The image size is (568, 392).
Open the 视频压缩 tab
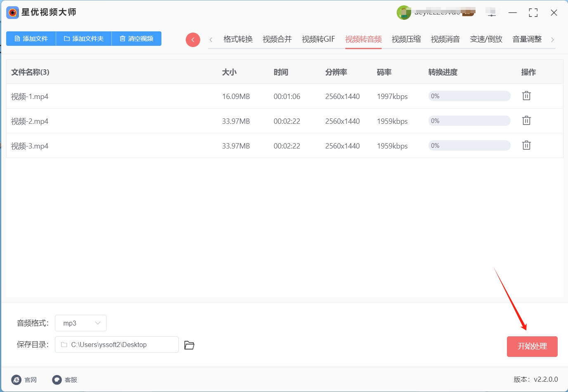point(406,39)
